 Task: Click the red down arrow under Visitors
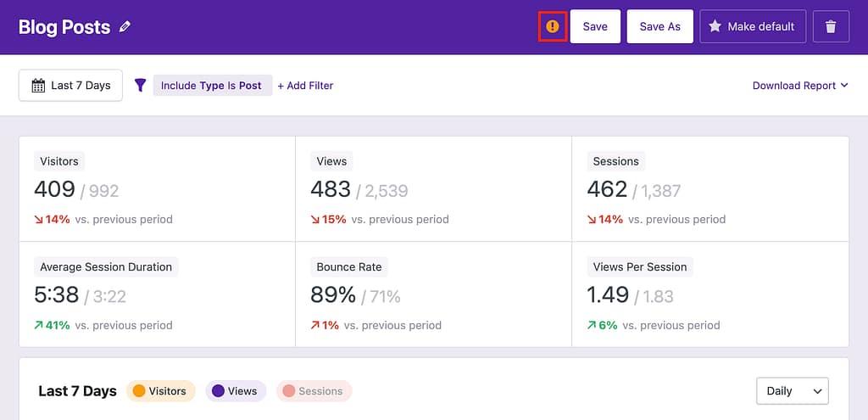[39, 219]
